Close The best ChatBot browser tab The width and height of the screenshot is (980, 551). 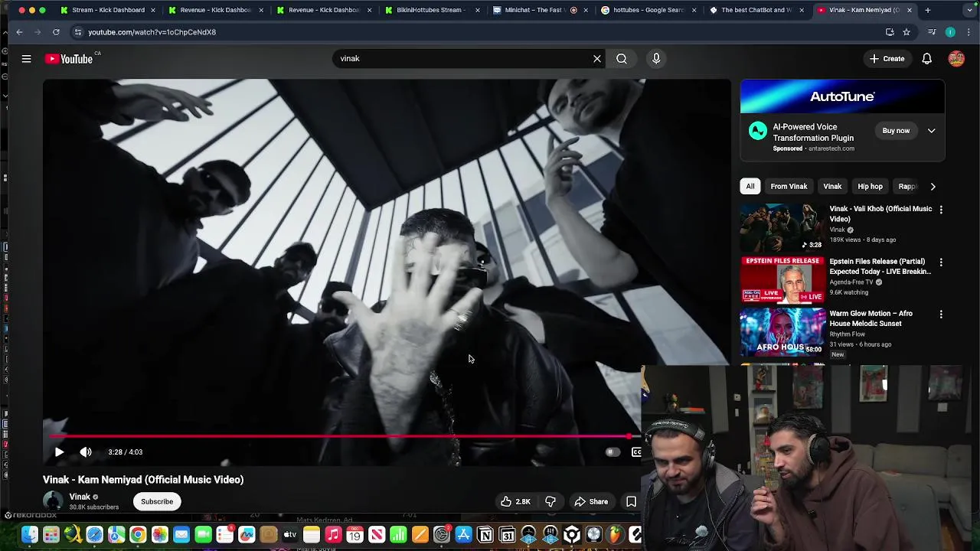pos(801,10)
